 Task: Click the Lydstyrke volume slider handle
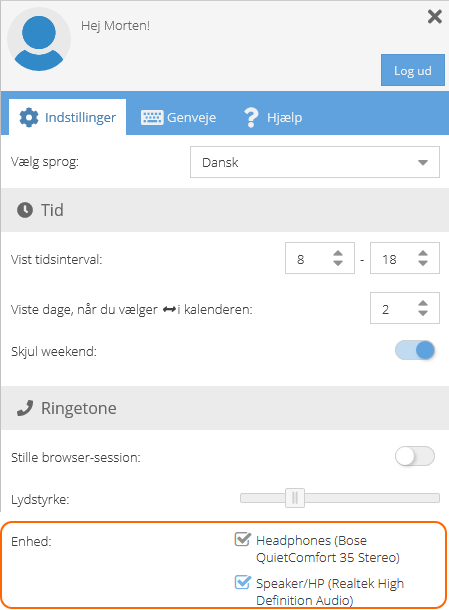click(295, 498)
